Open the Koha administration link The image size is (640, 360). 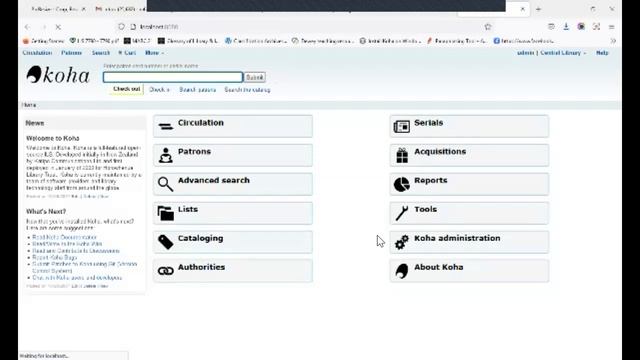457,238
